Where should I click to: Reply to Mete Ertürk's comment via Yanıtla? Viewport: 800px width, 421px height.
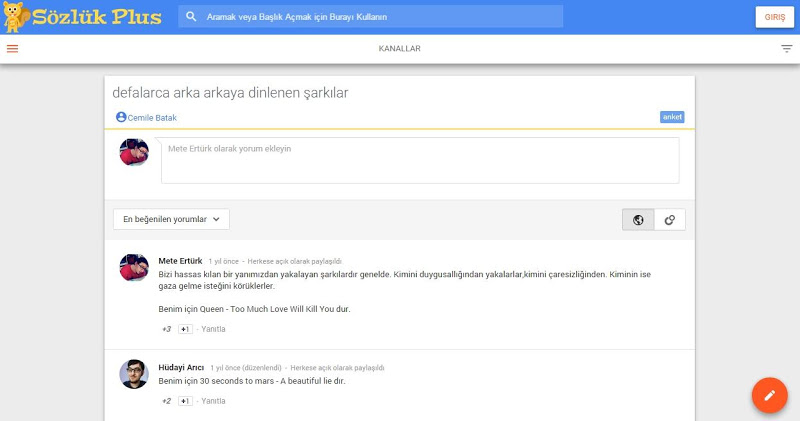click(x=213, y=329)
